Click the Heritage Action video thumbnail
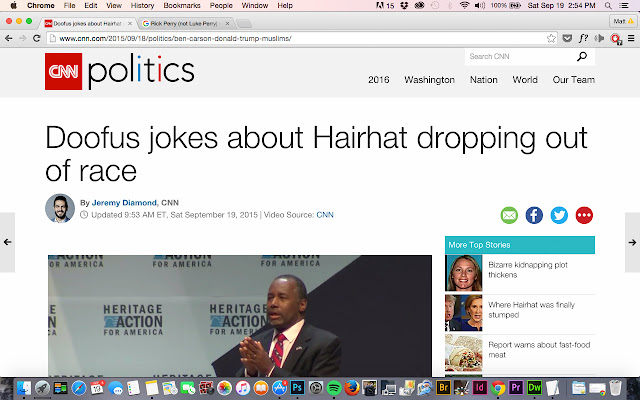640x400 pixels. (240, 316)
